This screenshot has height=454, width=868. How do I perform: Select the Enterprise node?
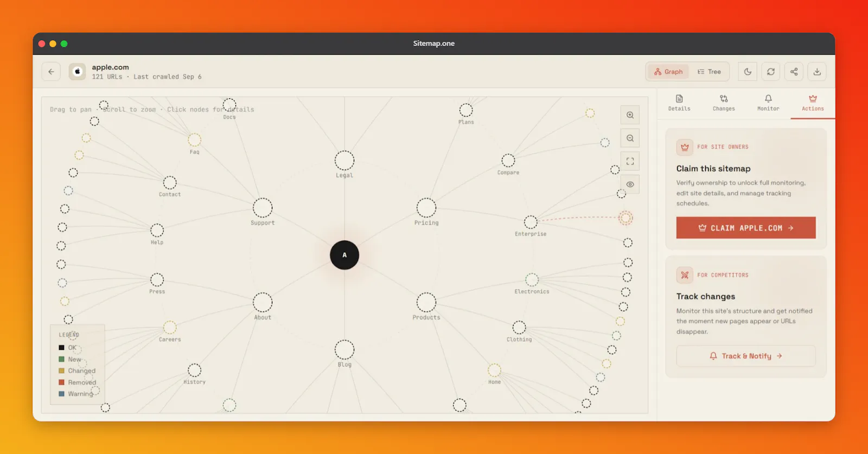[x=531, y=222]
